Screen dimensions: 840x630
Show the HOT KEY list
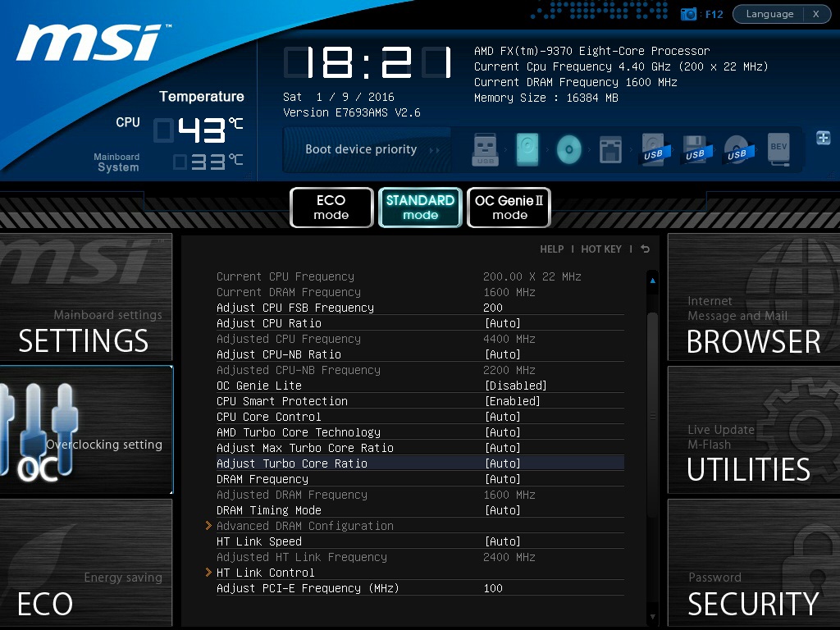601,249
